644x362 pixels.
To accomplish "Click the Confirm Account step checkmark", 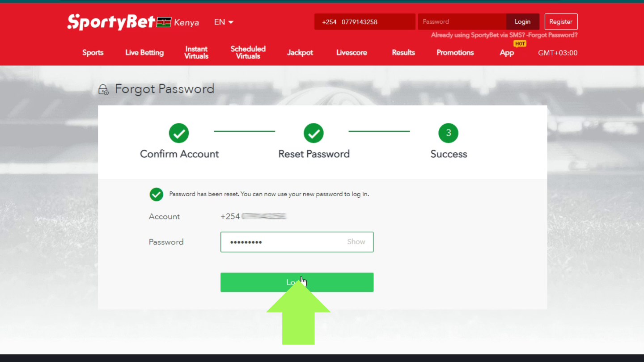I will click(x=179, y=133).
